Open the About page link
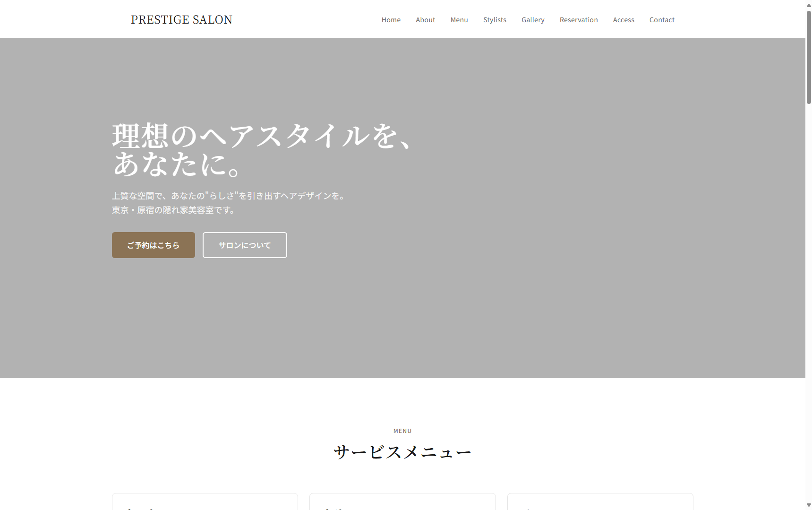 (425, 20)
